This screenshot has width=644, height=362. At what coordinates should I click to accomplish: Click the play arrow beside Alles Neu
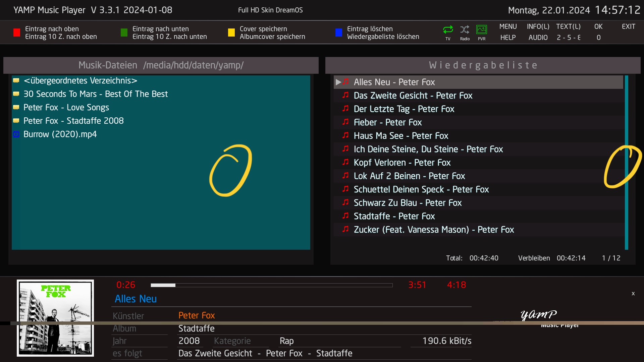(x=338, y=82)
